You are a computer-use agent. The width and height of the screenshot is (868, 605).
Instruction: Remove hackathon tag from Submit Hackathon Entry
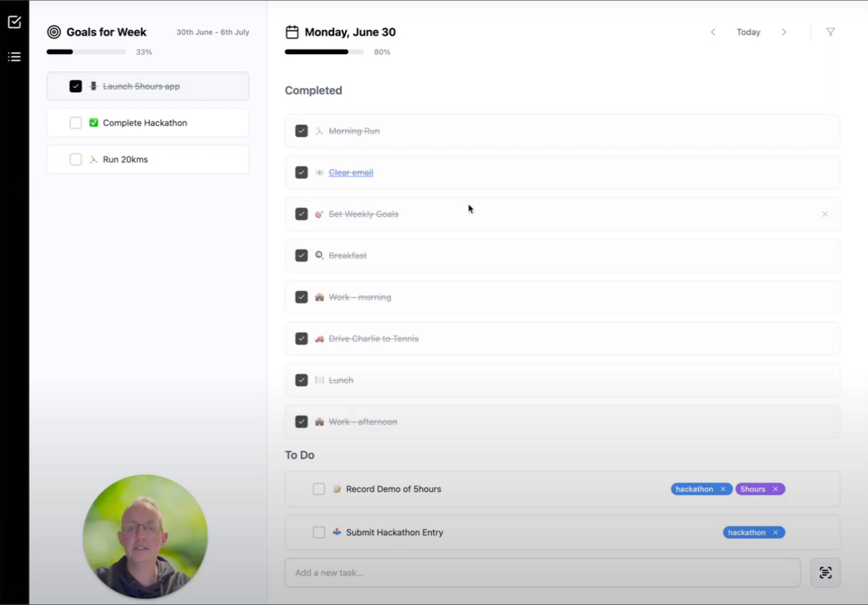click(775, 532)
